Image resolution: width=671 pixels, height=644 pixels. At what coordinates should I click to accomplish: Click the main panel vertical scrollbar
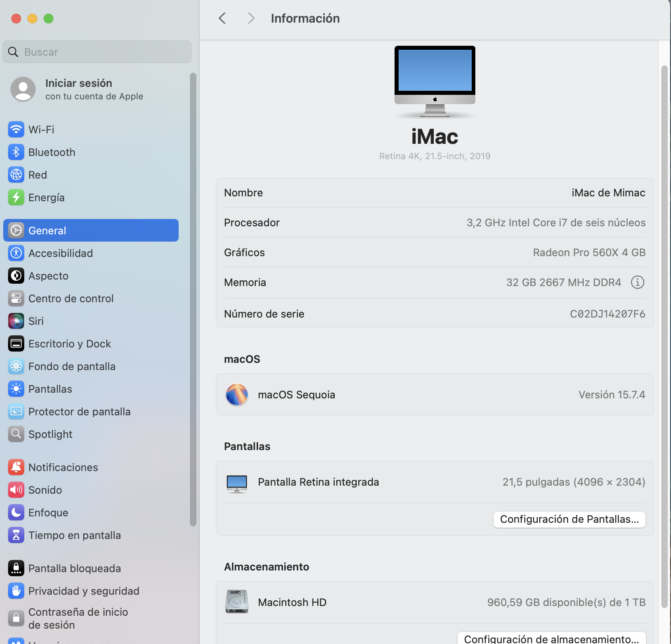tap(664, 335)
